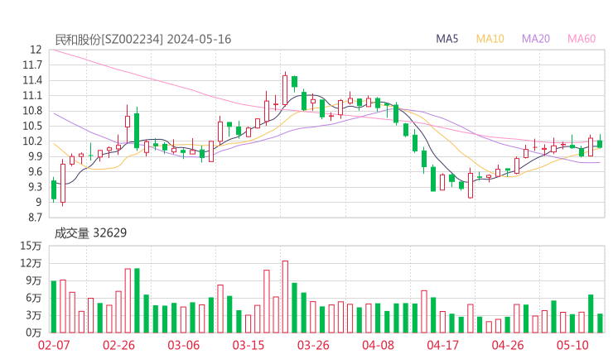Click the chart title 民和股份[SZ002234] 2024-05-16
This screenshot has width=613, height=364.
coord(143,39)
